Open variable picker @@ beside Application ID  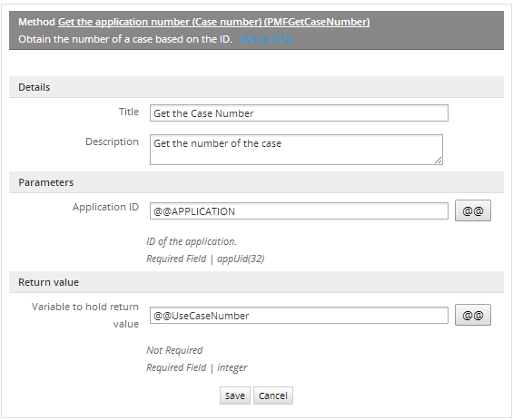tap(473, 210)
